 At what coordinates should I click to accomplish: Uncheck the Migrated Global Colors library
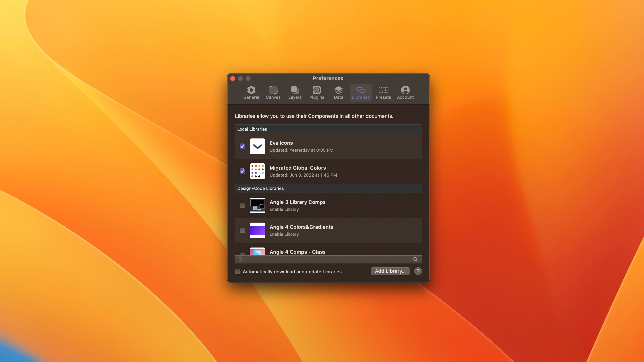coord(242,171)
